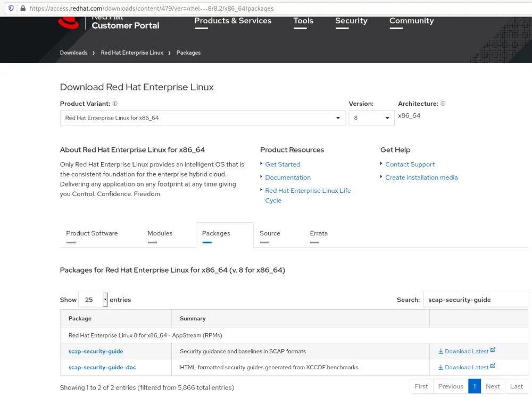Image resolution: width=532 pixels, height=398 pixels.
Task: Click info icon beside Architecture label
Action: pyautogui.click(x=443, y=104)
